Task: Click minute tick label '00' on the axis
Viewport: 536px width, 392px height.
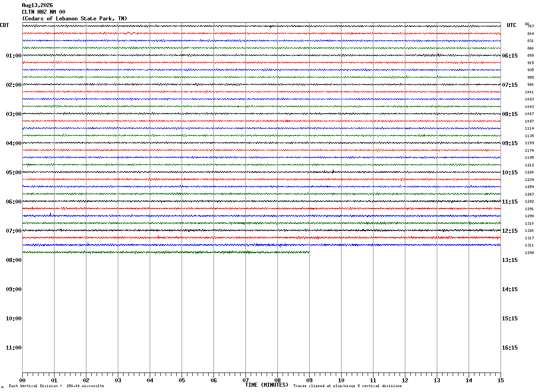Action: [22, 380]
